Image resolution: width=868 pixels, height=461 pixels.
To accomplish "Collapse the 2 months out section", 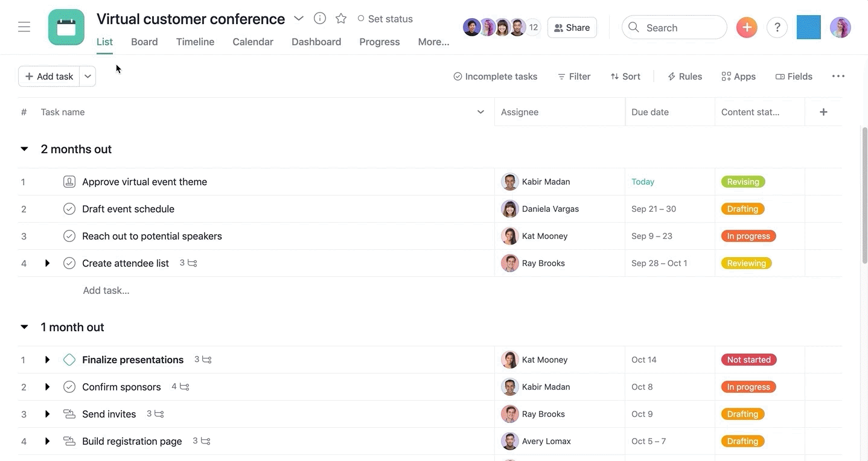I will pyautogui.click(x=24, y=149).
